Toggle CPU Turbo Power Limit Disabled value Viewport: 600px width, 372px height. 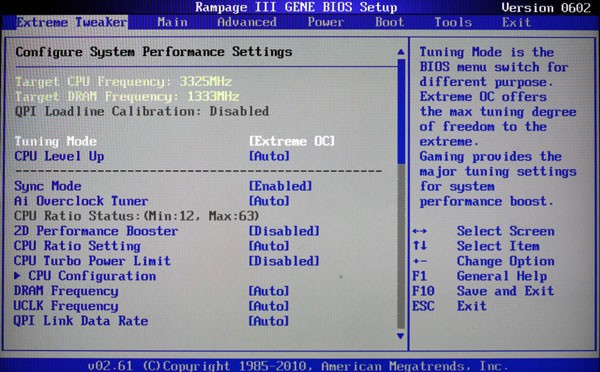click(284, 261)
